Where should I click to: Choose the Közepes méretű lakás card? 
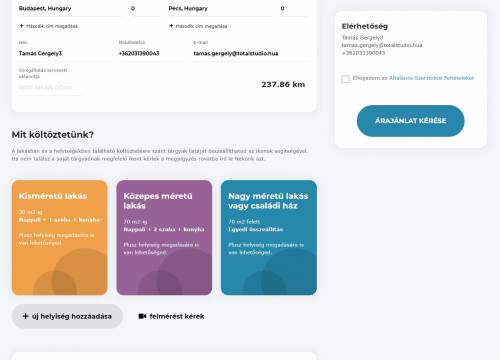[x=164, y=238]
